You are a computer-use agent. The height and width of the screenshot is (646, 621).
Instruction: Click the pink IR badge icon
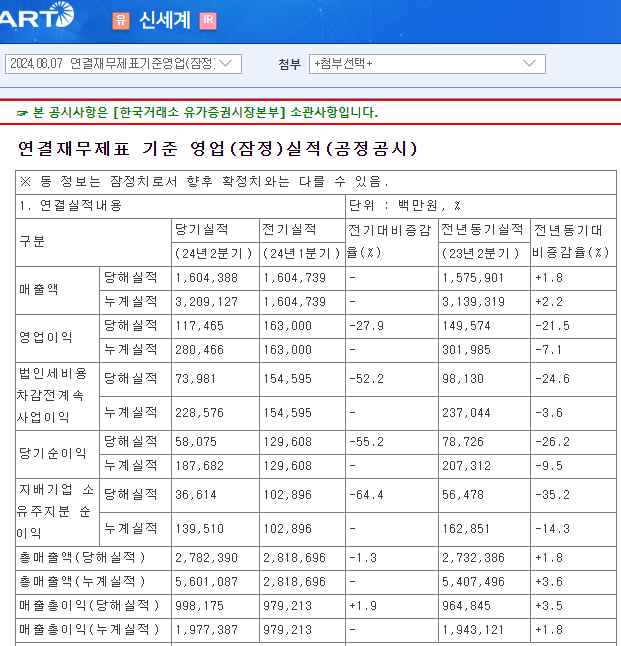208,20
